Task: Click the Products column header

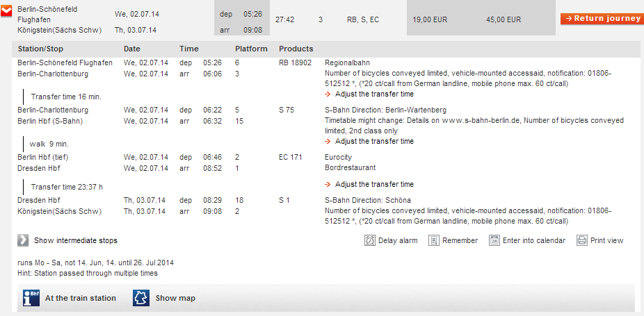Action: [296, 49]
